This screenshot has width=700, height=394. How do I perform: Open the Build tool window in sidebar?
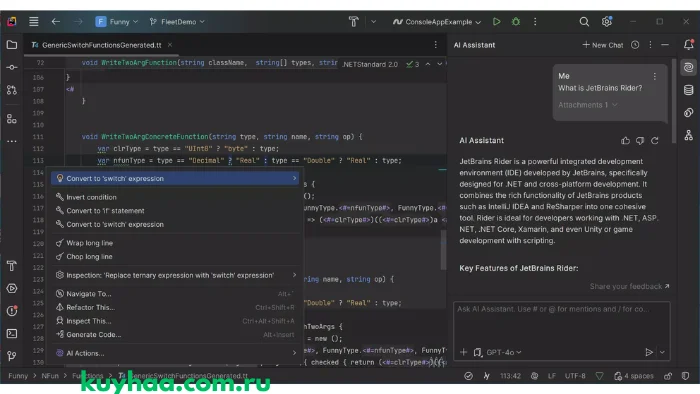pos(12,266)
